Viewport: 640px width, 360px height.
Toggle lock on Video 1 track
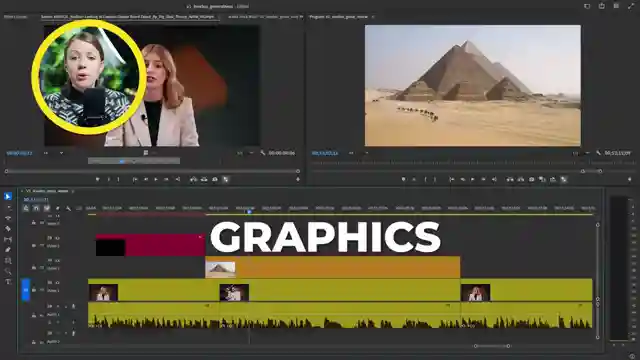coord(34,290)
